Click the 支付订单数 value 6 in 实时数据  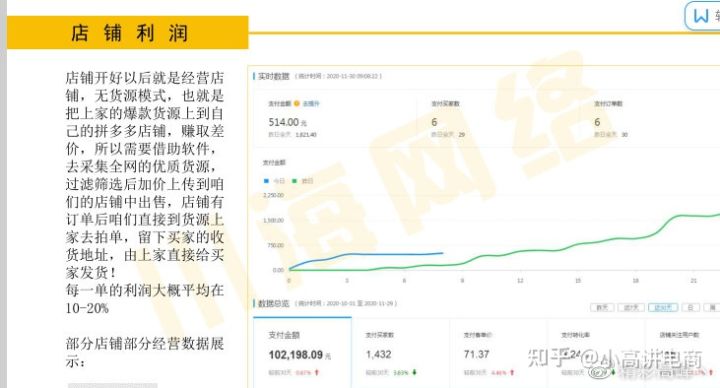pos(597,122)
